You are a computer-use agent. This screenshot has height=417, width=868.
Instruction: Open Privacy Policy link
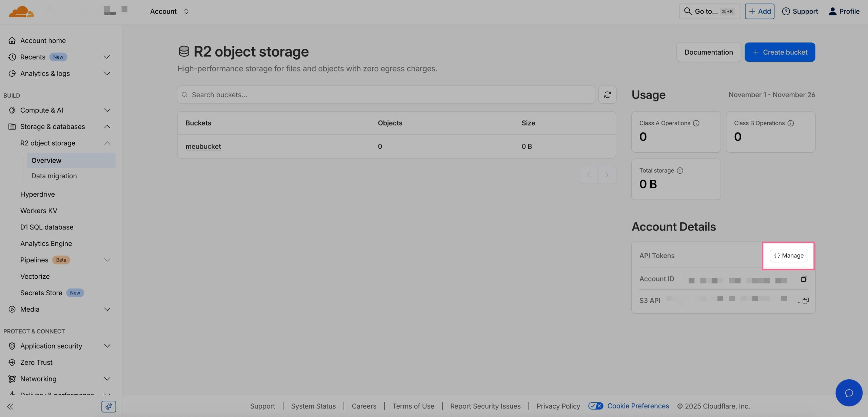click(x=558, y=406)
